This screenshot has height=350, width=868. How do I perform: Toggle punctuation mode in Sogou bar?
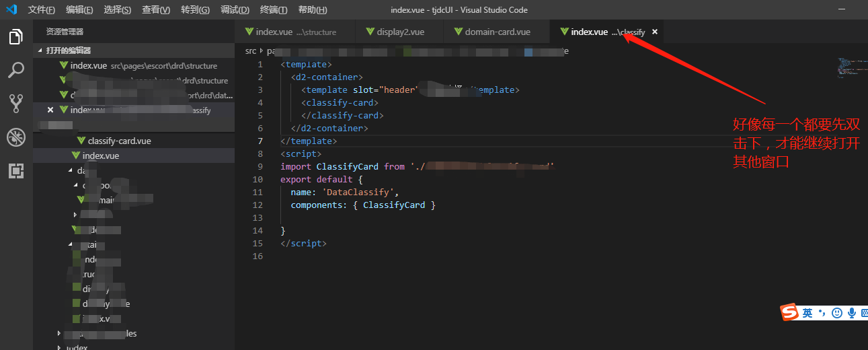822,313
